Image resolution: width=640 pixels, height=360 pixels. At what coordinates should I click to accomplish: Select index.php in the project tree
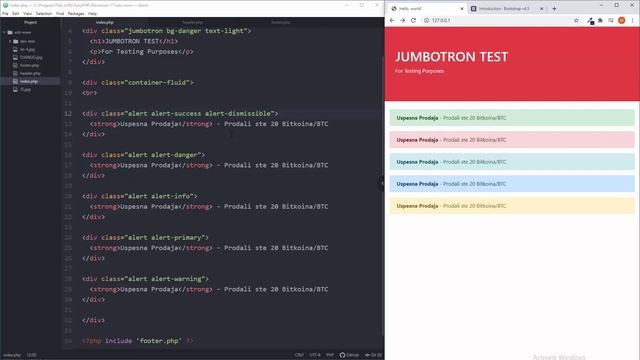pyautogui.click(x=29, y=82)
